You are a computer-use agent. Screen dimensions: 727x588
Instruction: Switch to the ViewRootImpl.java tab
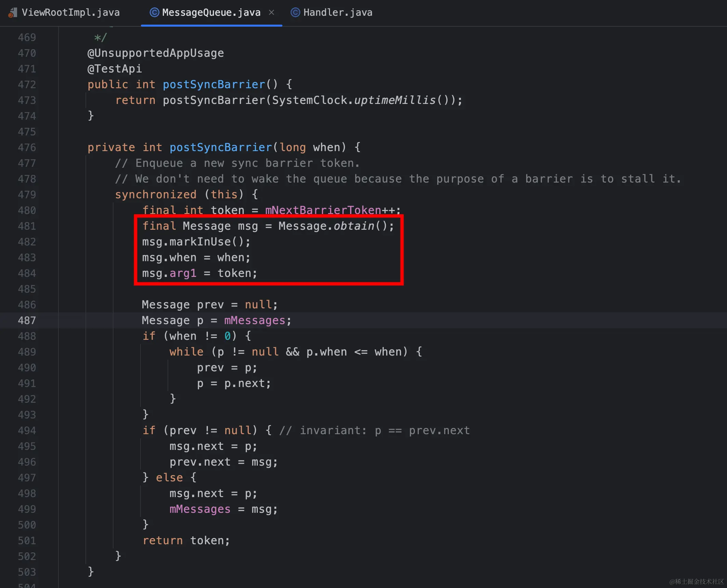70,13
